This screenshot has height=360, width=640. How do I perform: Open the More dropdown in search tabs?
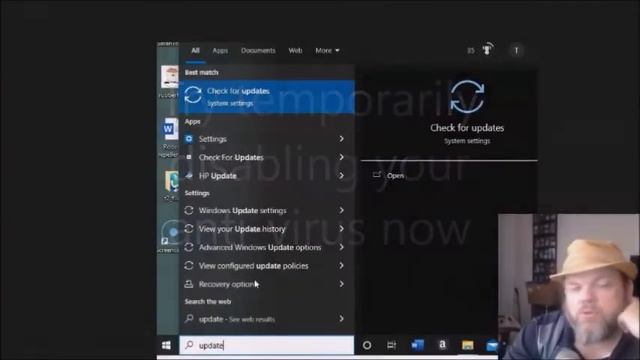tap(327, 51)
